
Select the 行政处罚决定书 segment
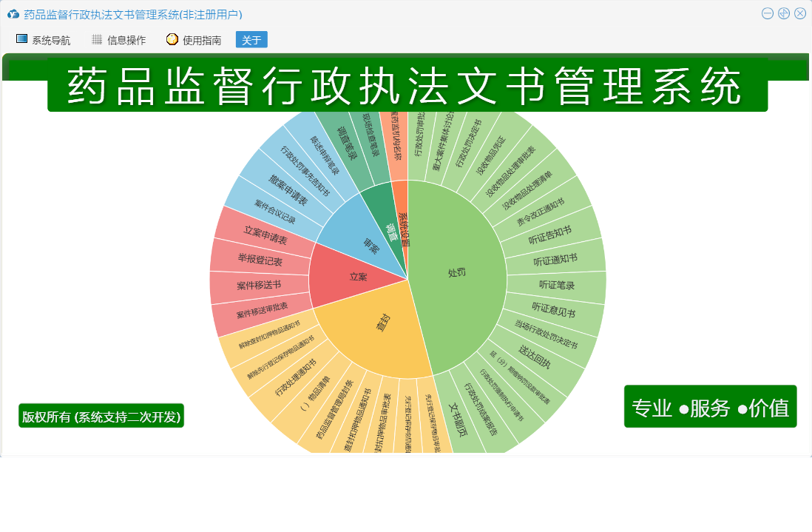coord(467,144)
